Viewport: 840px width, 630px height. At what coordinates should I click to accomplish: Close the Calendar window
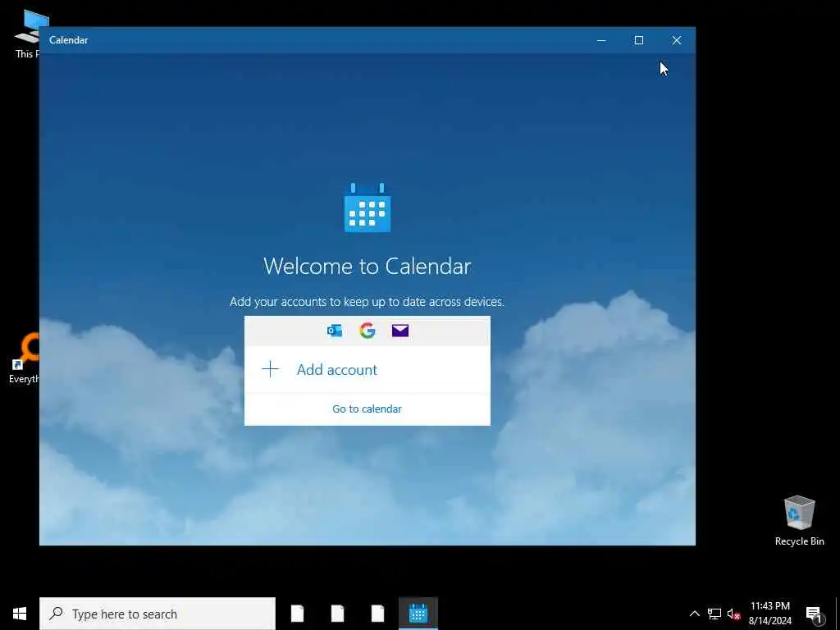677,40
